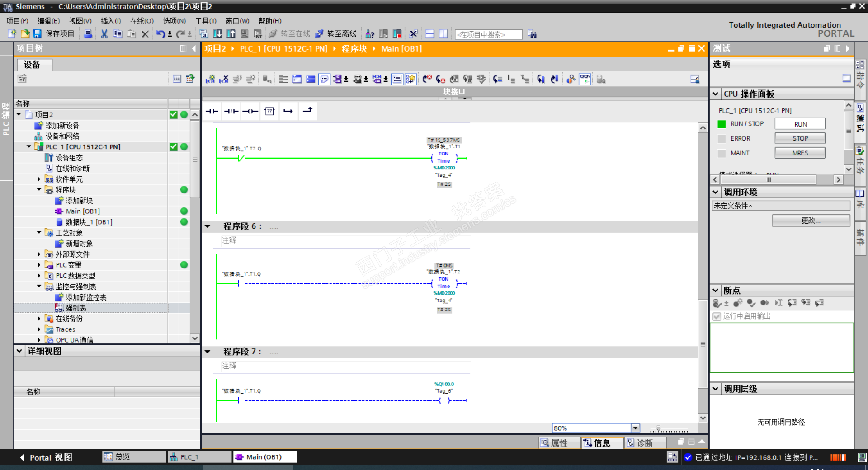This screenshot has height=470, width=868.
Task: Open the 选项(N) menu
Action: [x=174, y=21]
